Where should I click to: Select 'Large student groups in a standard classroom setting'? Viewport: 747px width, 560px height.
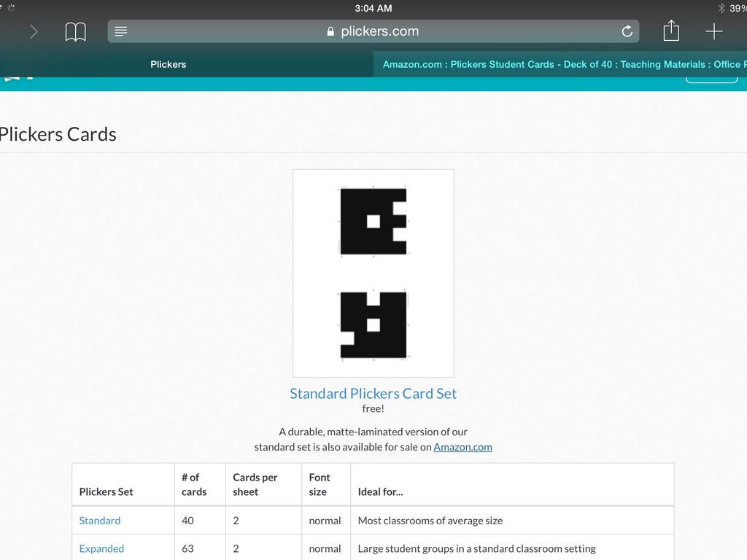pos(476,548)
